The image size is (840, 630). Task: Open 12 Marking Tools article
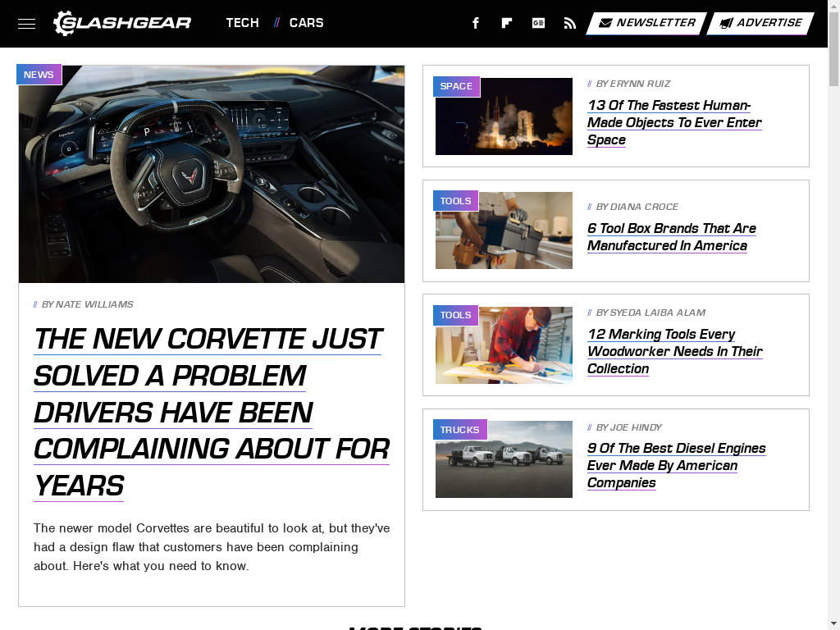click(x=675, y=351)
